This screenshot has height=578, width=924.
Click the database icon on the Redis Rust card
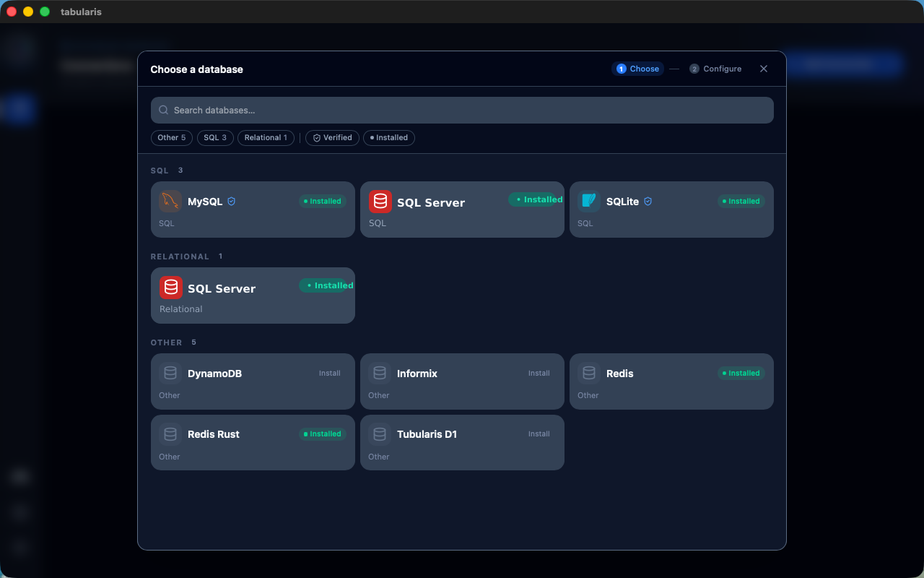pos(170,434)
